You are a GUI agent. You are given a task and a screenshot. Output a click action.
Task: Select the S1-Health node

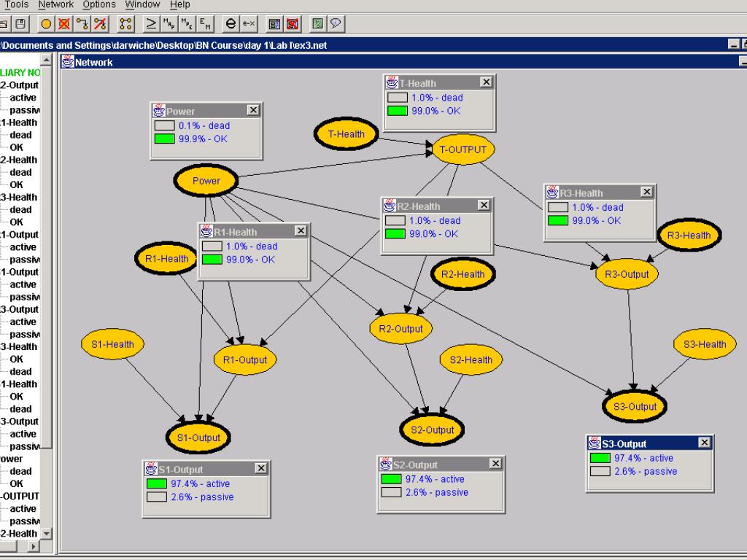pos(112,344)
